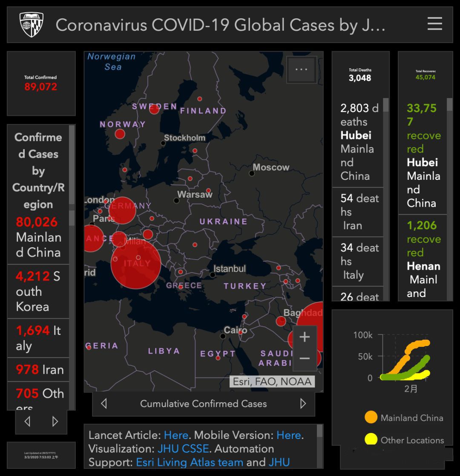
Task: Click the Cairo city marker
Action: 223,336
